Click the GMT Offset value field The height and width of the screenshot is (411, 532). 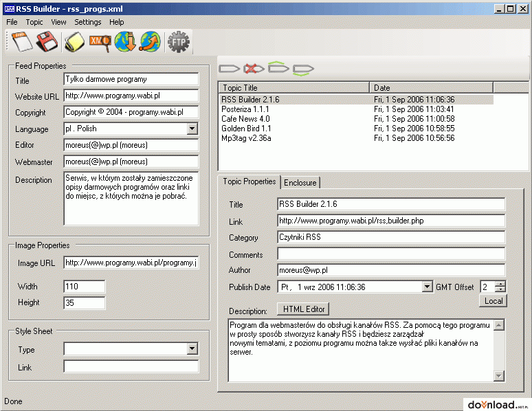click(x=487, y=287)
